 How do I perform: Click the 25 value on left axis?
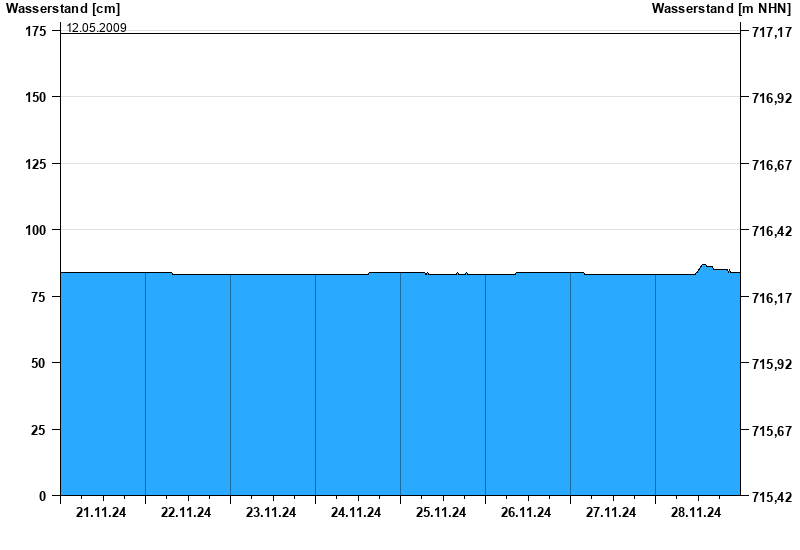[x=38, y=430]
